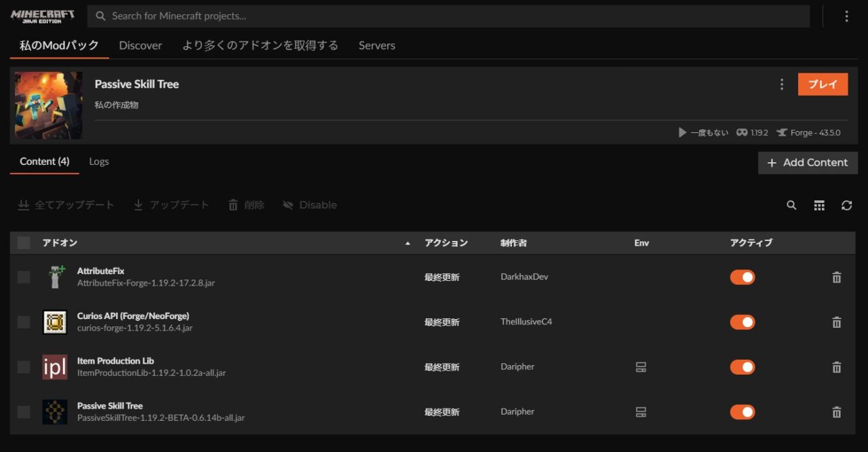Open the top-right three-dot menu
This screenshot has width=868, height=452.
pos(846,16)
